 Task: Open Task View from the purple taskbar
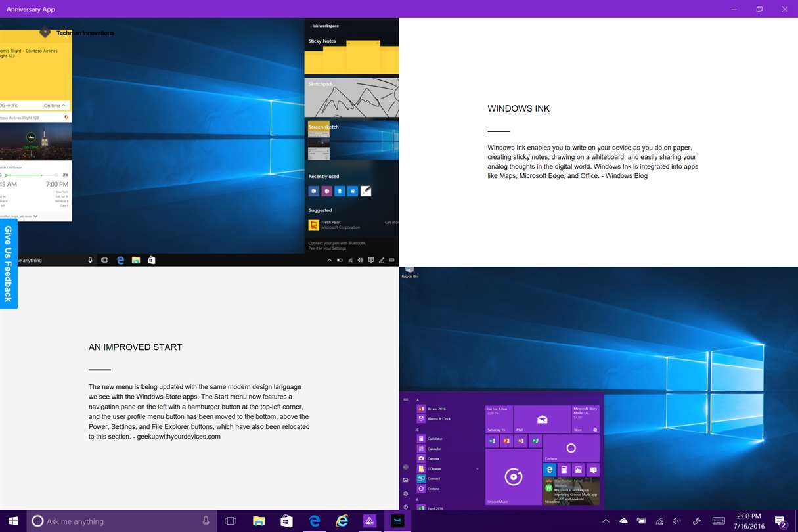pyautogui.click(x=230, y=521)
